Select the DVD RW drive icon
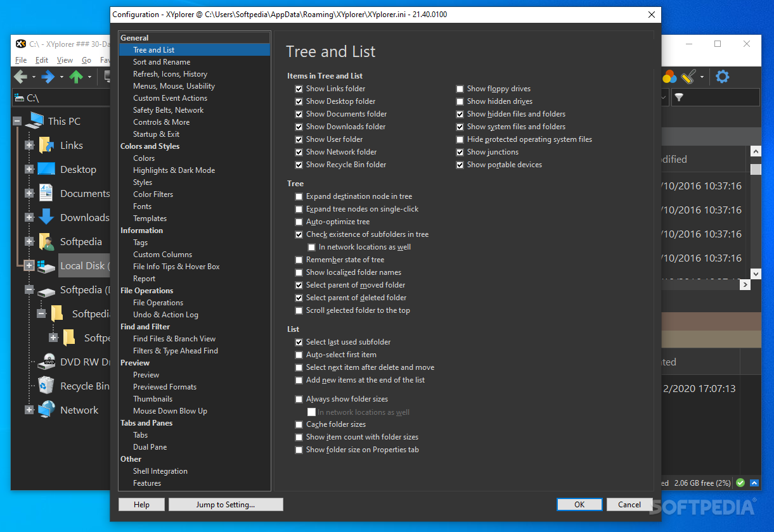774x532 pixels. [x=46, y=362]
